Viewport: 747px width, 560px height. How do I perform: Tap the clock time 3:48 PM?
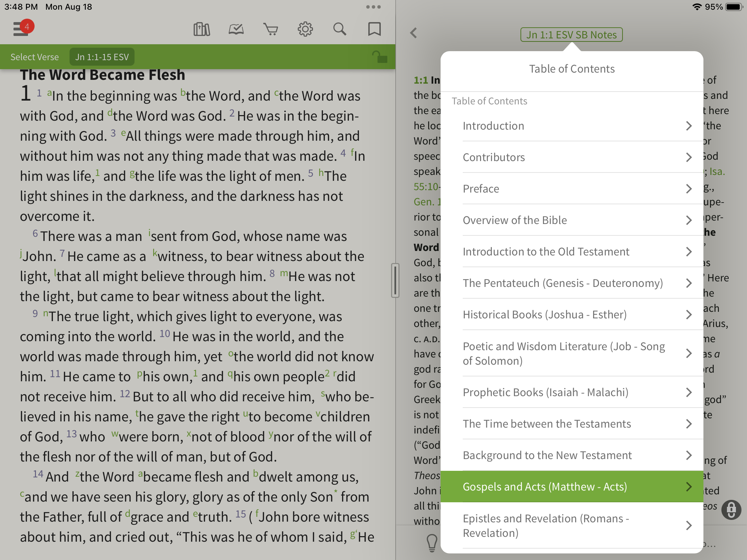21,7
